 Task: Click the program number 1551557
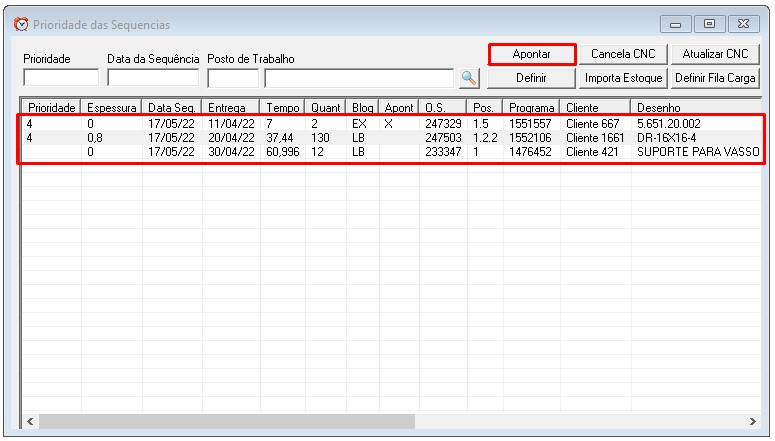pyautogui.click(x=530, y=124)
